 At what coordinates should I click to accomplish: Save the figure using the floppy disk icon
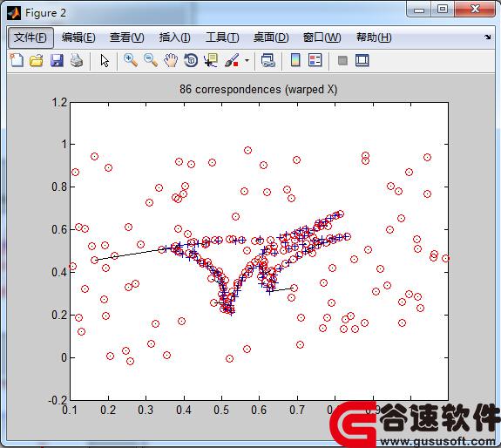click(57, 60)
